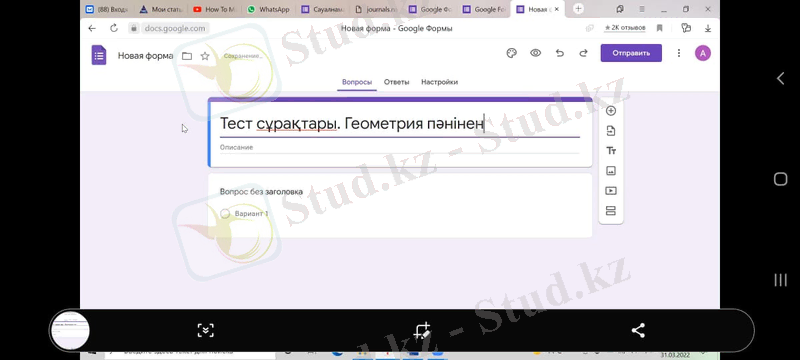Add a question with the plus icon

(x=611, y=111)
